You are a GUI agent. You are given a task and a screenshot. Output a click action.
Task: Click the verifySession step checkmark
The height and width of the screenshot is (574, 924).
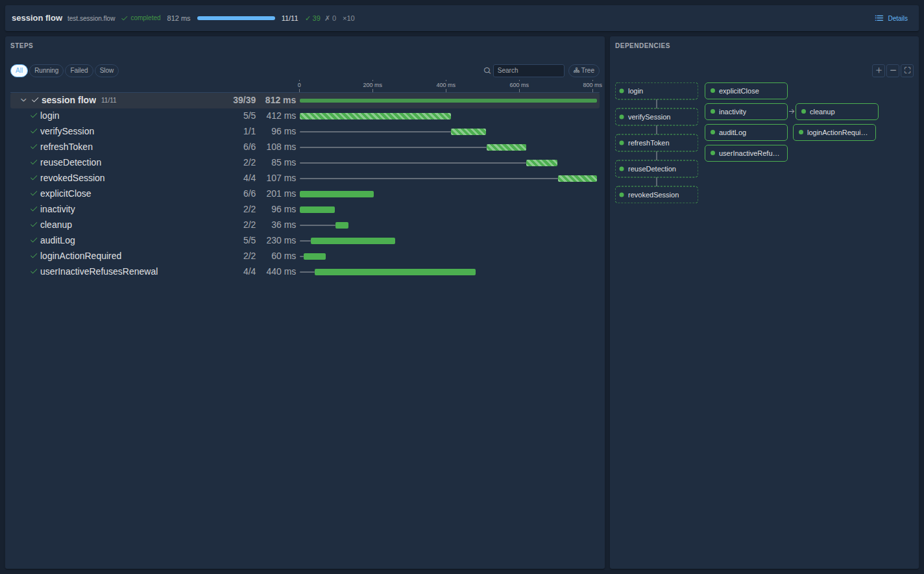34,131
